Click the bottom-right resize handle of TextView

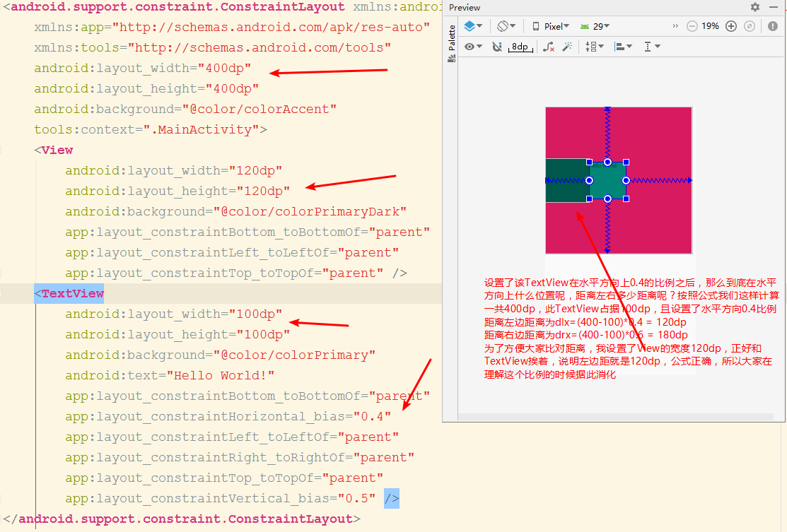point(626,199)
